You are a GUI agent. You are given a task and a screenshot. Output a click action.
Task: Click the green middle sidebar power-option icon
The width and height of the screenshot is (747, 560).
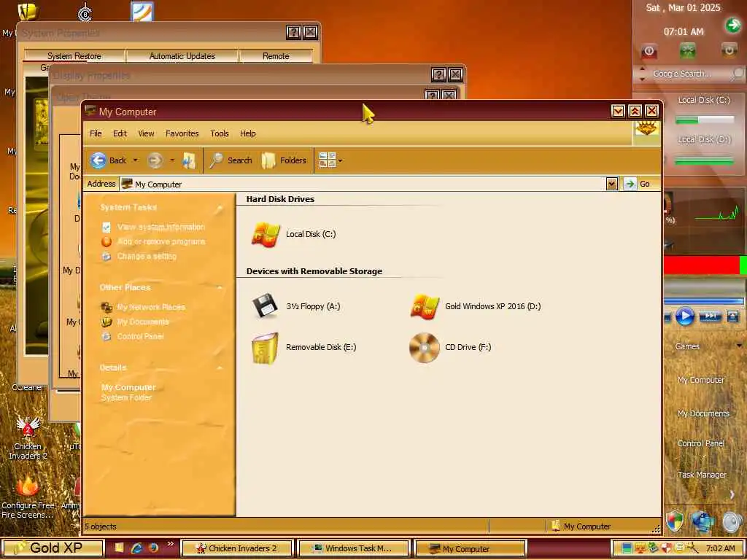pos(687,50)
